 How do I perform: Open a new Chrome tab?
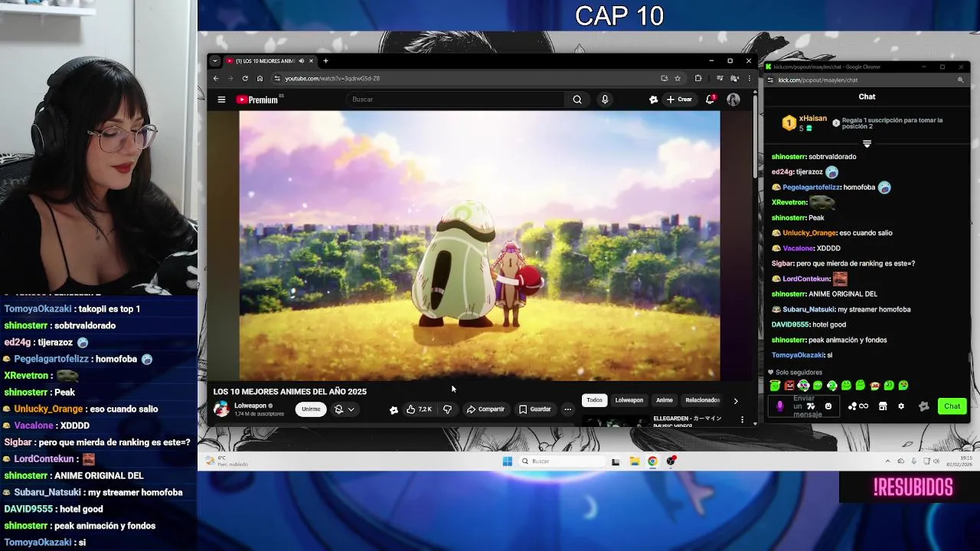click(325, 61)
